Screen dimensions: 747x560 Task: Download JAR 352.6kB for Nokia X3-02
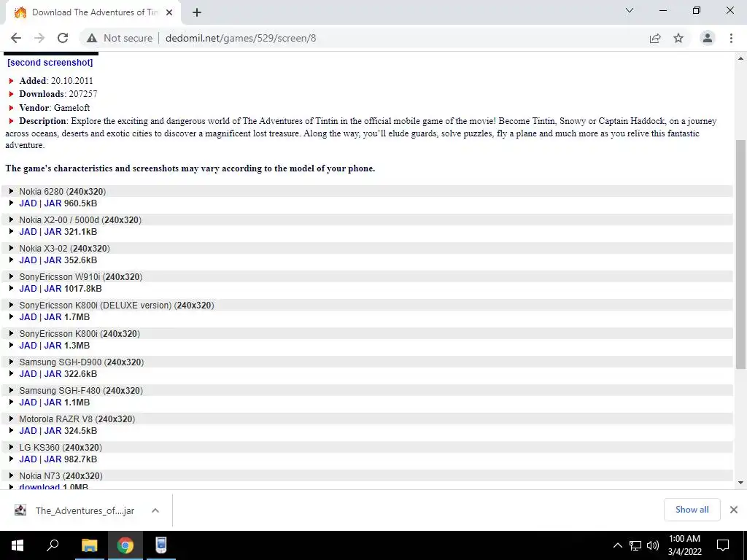tap(53, 260)
